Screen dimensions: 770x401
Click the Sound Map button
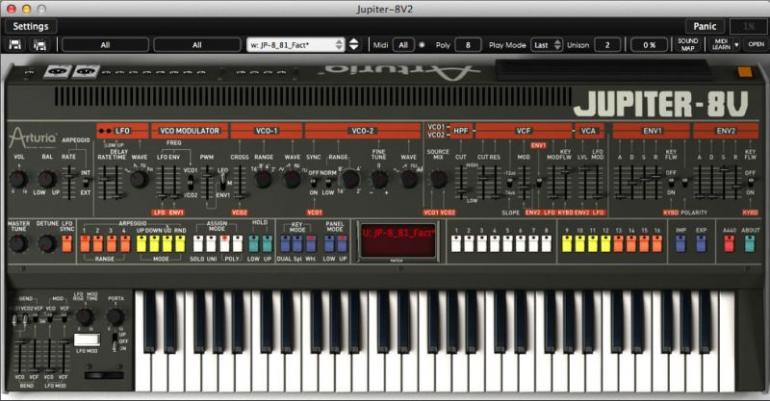(x=688, y=45)
